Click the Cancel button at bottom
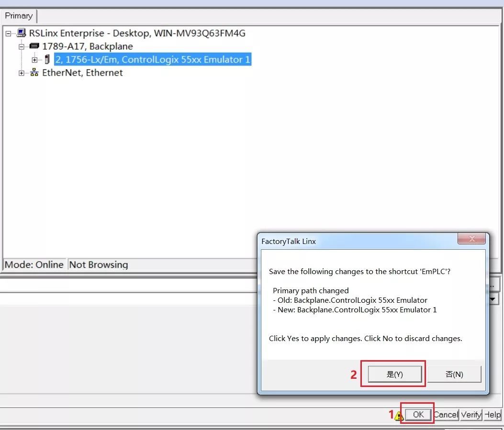This screenshot has width=504, height=430. coord(446,415)
